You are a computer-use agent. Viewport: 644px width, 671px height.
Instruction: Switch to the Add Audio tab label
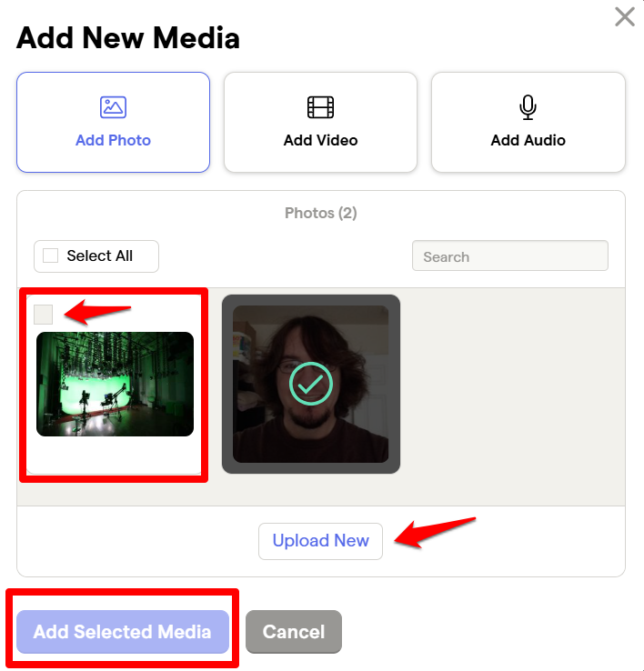(x=528, y=140)
